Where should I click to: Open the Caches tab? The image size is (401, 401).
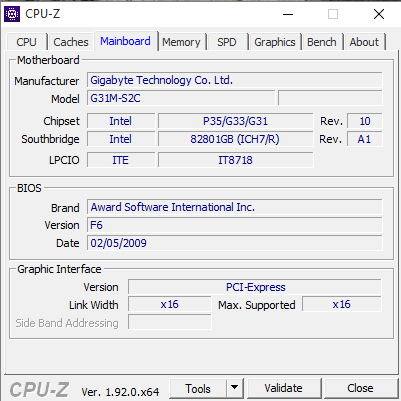[71, 42]
